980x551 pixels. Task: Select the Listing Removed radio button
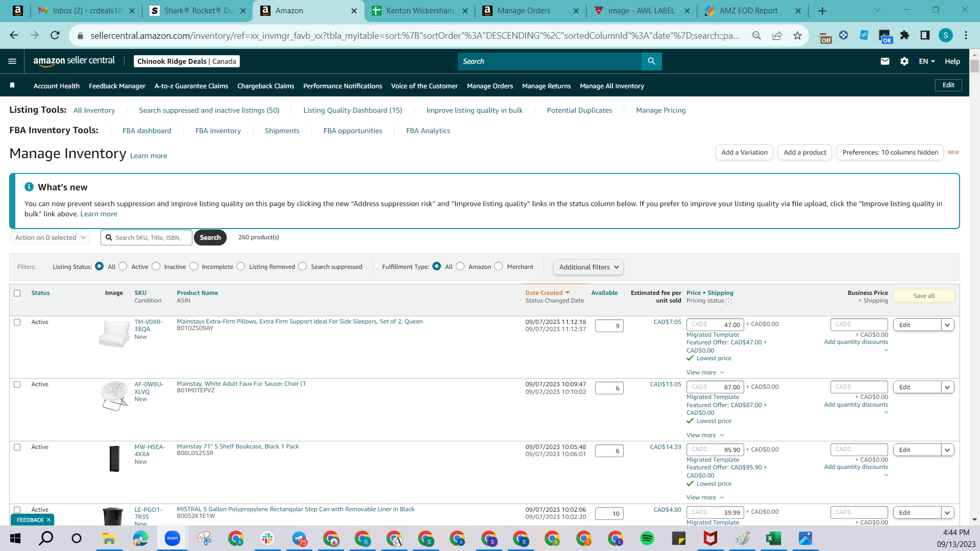pyautogui.click(x=241, y=266)
